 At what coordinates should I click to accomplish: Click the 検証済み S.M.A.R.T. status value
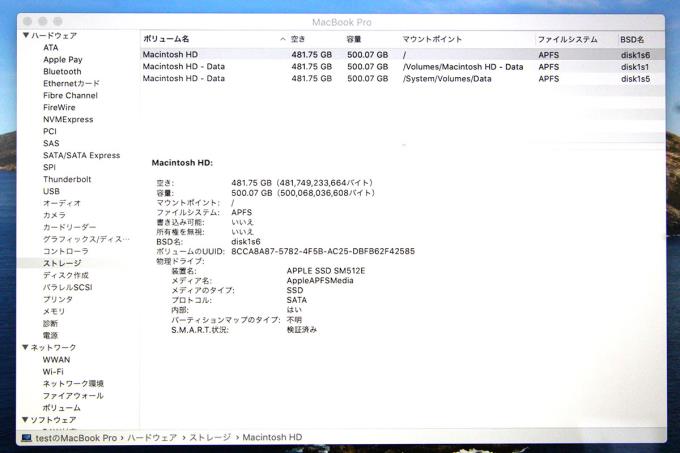coord(301,329)
